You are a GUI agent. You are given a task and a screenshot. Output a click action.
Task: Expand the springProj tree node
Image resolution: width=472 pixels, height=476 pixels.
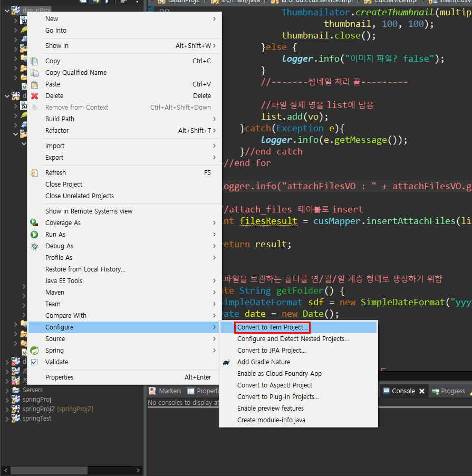point(7,400)
